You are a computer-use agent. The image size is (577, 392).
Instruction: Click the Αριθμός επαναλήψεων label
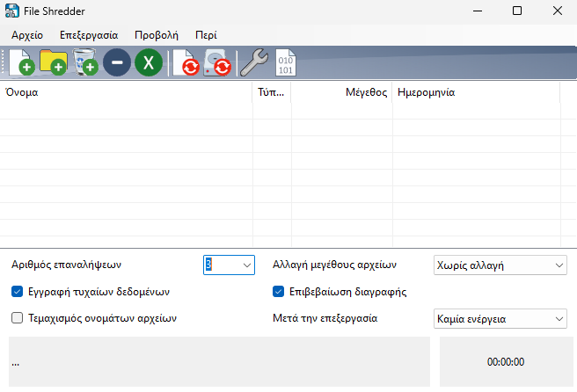coord(66,265)
